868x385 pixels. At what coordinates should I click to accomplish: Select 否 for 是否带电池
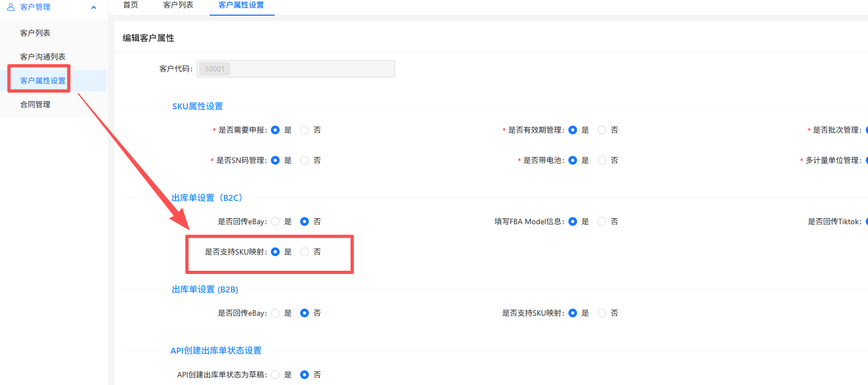[602, 160]
